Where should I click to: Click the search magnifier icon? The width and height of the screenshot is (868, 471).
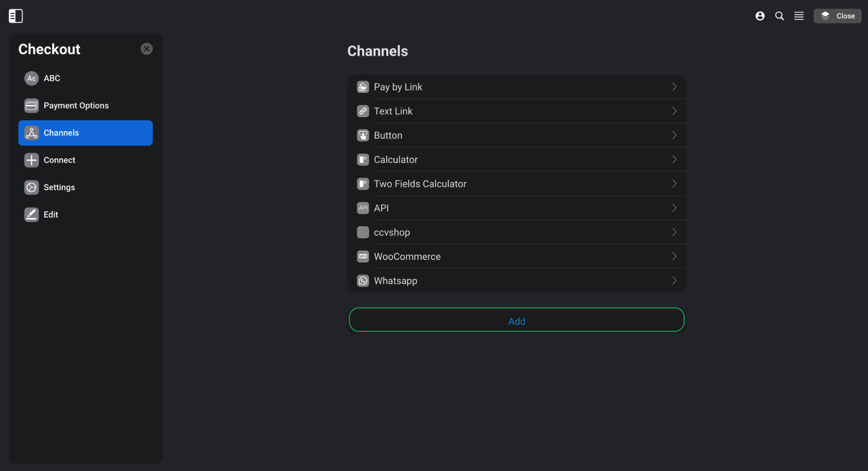(x=780, y=16)
